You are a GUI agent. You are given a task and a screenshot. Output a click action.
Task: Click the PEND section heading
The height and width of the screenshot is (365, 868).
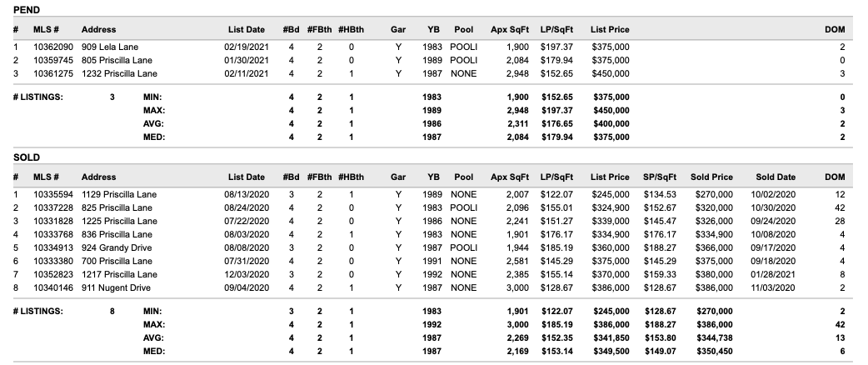(27, 10)
